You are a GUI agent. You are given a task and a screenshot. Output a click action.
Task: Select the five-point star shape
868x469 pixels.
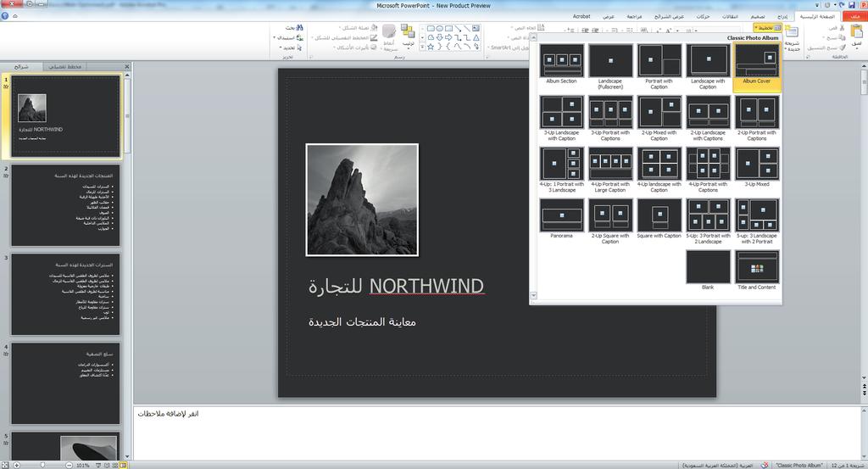(x=431, y=47)
